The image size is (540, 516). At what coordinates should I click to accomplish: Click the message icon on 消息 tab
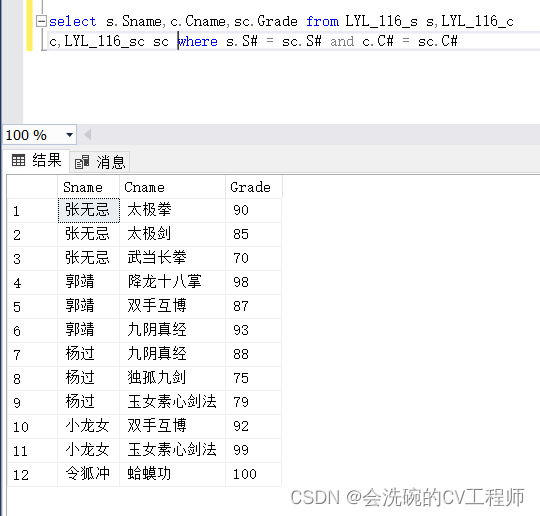coord(82,162)
